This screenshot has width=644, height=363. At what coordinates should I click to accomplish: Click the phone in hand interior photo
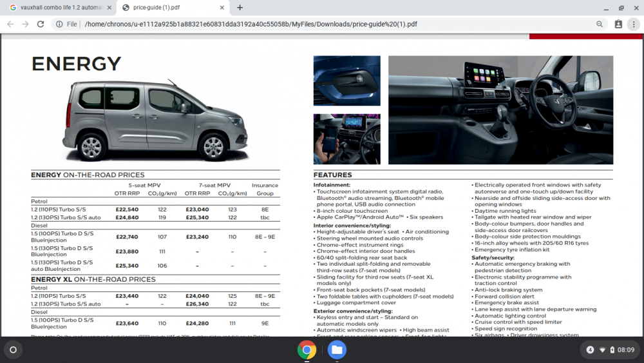346,139
